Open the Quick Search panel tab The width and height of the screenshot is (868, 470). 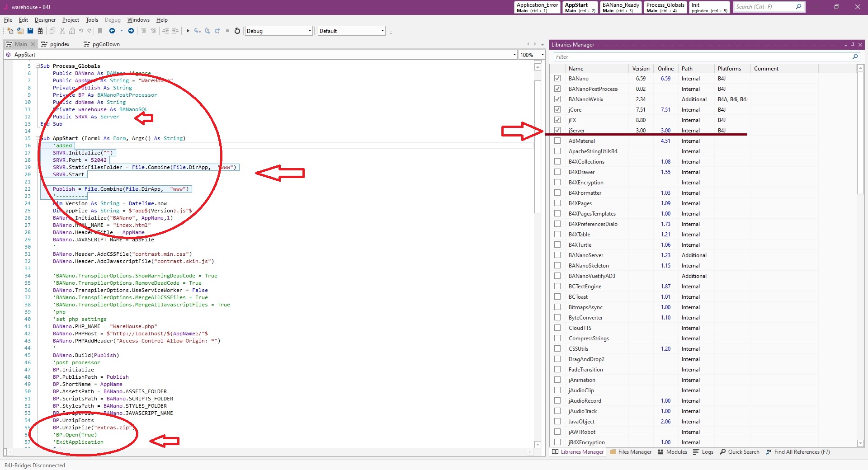(x=740, y=452)
